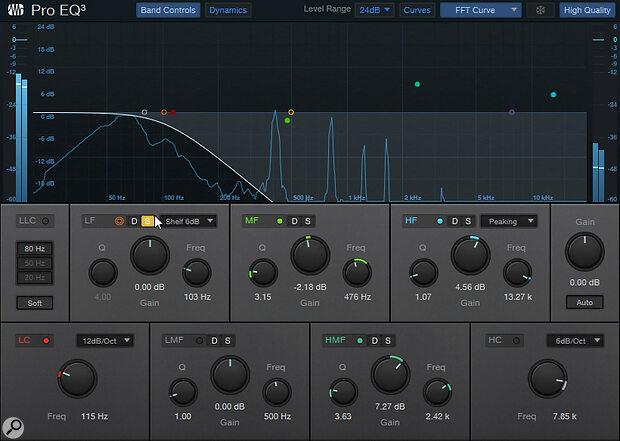
Task: Open HF Peaking type dropdown
Action: pos(508,221)
